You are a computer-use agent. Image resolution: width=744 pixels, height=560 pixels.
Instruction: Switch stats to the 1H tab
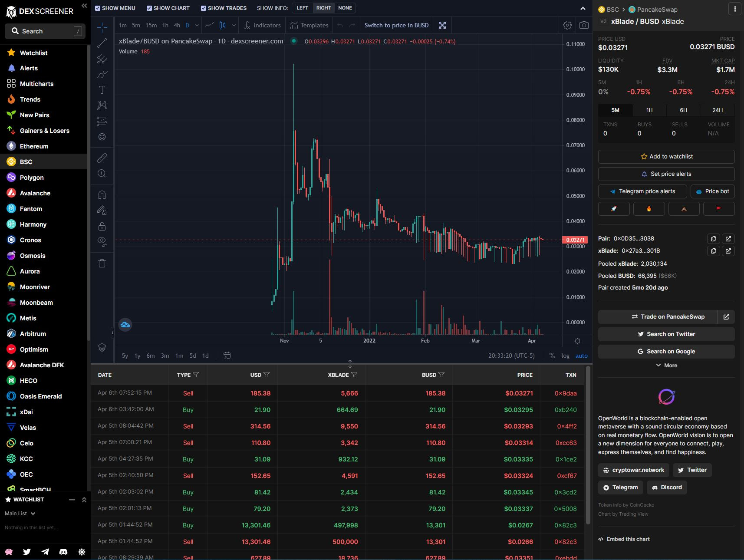click(649, 110)
